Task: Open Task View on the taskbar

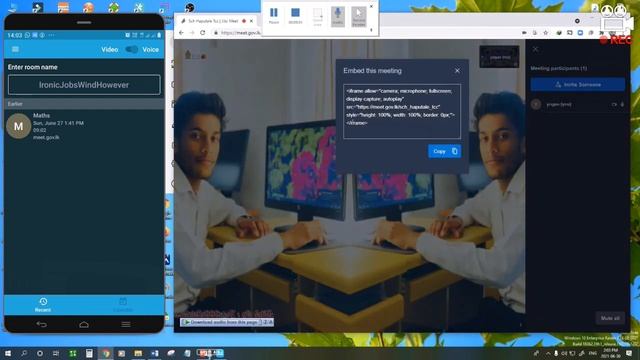Action: 56,353
